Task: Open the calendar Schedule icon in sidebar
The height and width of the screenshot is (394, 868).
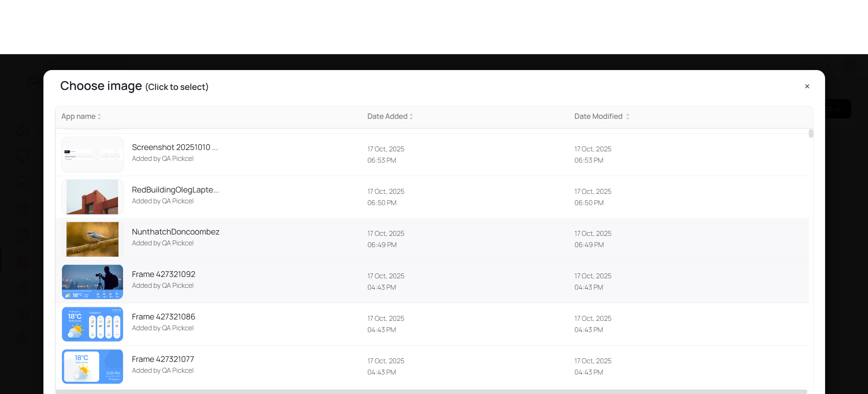Action: pyautogui.click(x=23, y=235)
